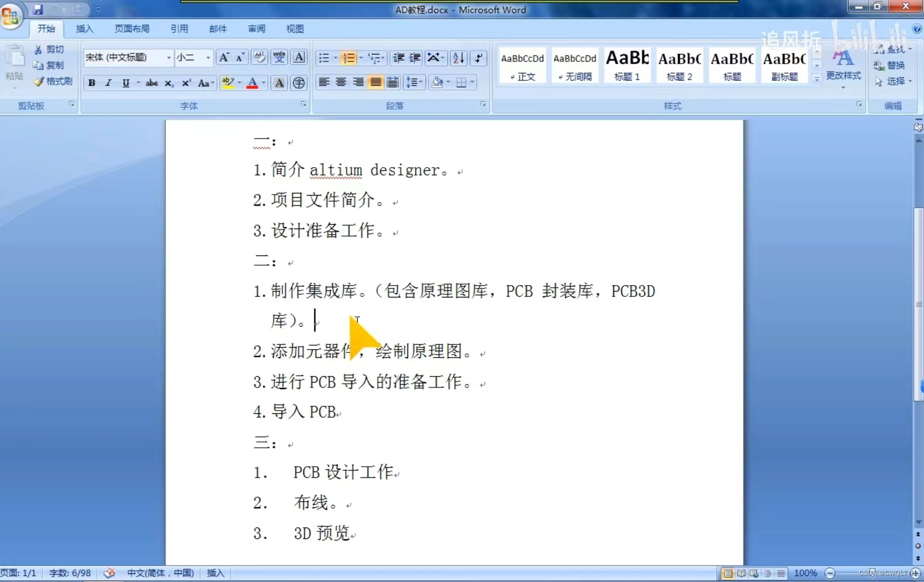Image resolution: width=924 pixels, height=582 pixels.
Task: Toggle justify alignment
Action: pos(376,82)
